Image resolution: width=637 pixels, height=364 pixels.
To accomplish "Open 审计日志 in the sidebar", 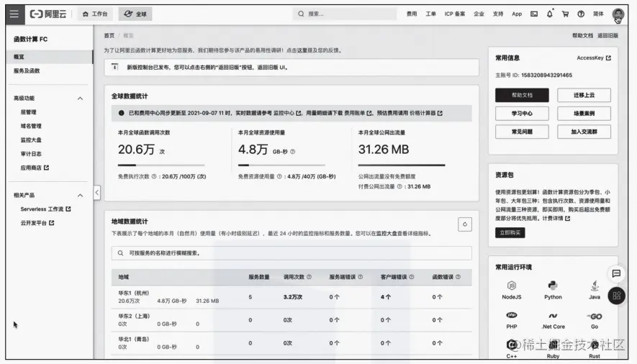I will pyautogui.click(x=31, y=153).
